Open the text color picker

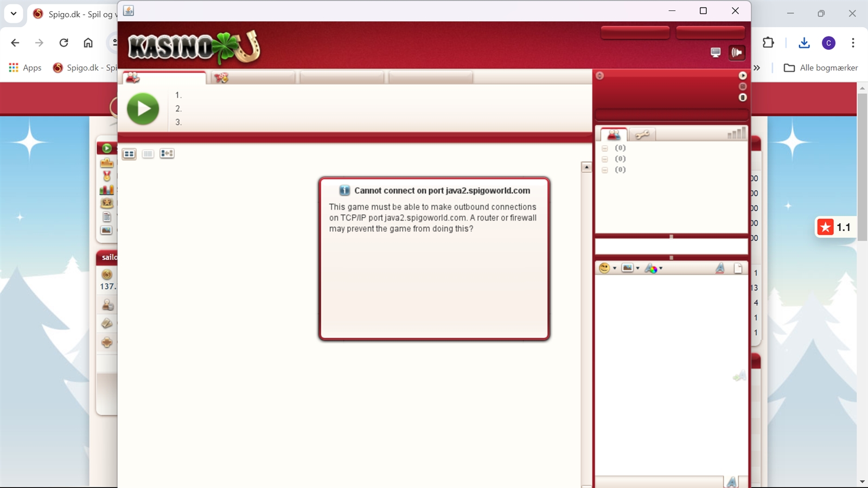[x=653, y=268]
